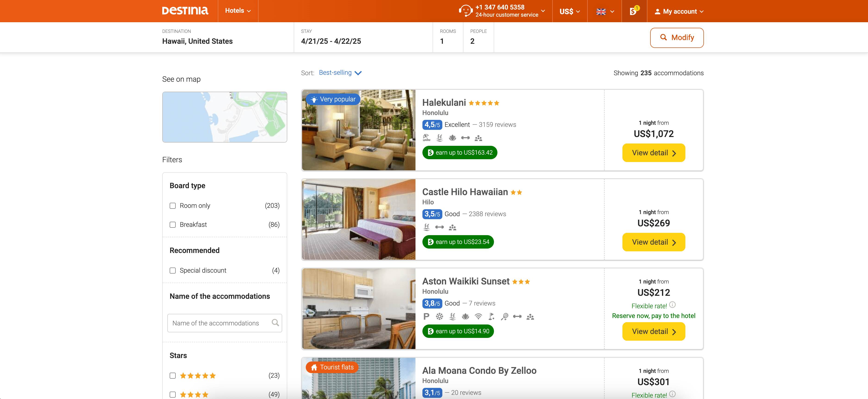Screen dimensions: 868x399
Task: Click the pool icon for Castle Hilo Hawaiian
Action: tap(426, 227)
